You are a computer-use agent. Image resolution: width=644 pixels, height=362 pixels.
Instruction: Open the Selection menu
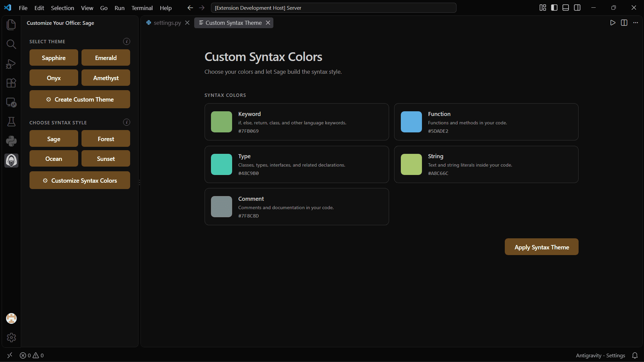tap(62, 8)
